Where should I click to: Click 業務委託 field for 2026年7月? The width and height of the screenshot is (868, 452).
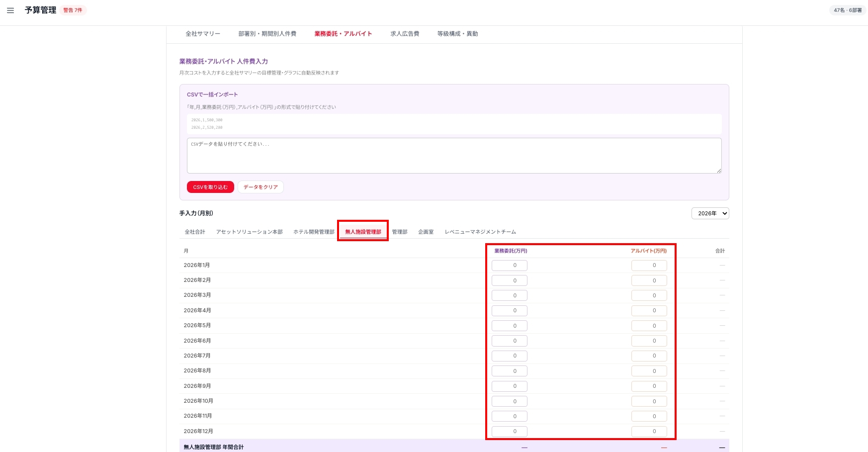coord(510,356)
